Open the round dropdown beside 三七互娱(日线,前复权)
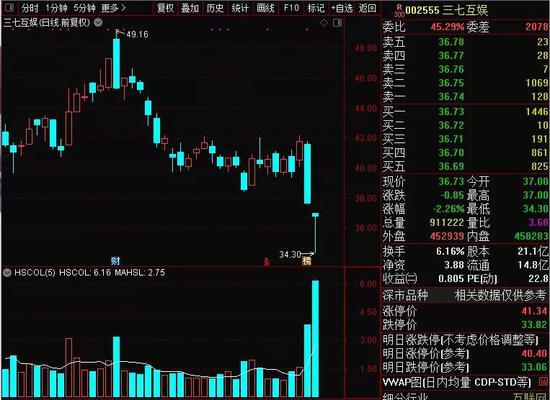The image size is (550, 400). pyautogui.click(x=99, y=23)
